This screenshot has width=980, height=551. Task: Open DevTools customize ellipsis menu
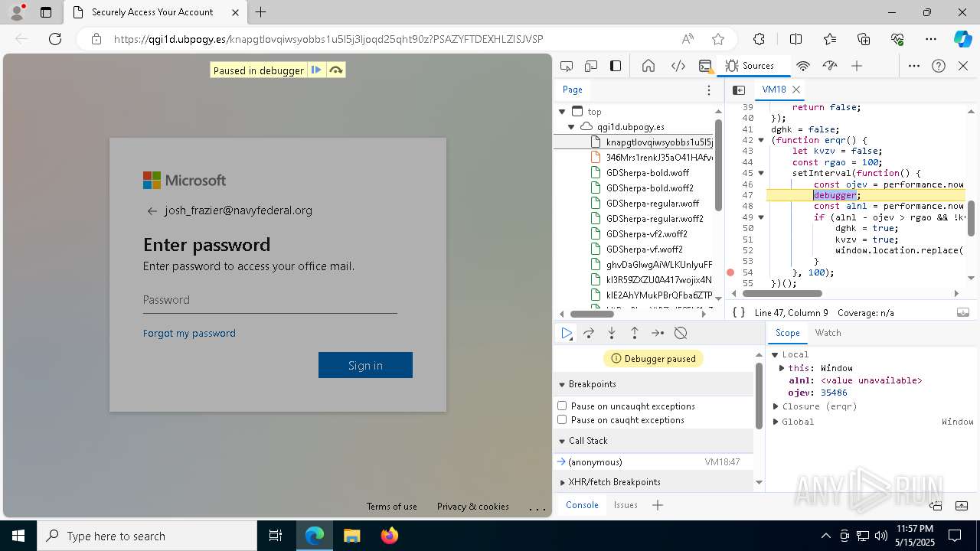(914, 66)
